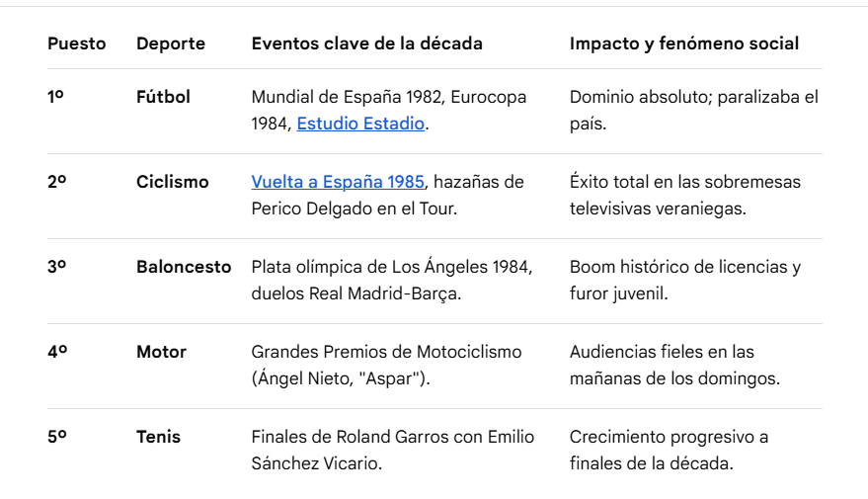
Task: Click the 5º ranking cell
Action: tap(57, 437)
